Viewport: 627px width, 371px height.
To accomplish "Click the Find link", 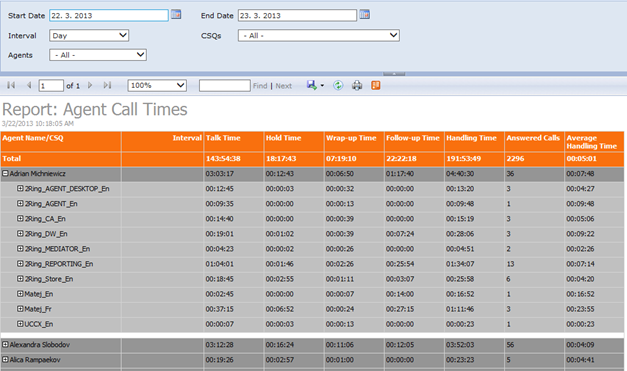I will pyautogui.click(x=260, y=86).
